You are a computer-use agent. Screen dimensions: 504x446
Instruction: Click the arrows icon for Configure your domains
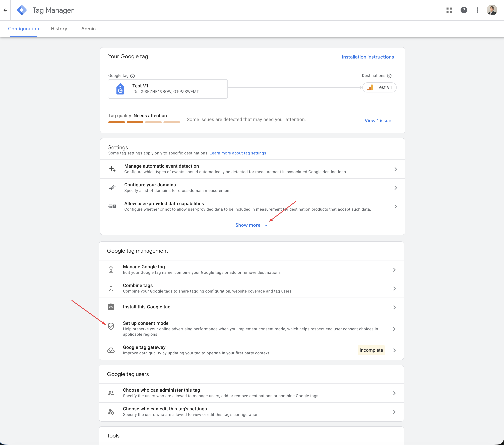(x=112, y=188)
